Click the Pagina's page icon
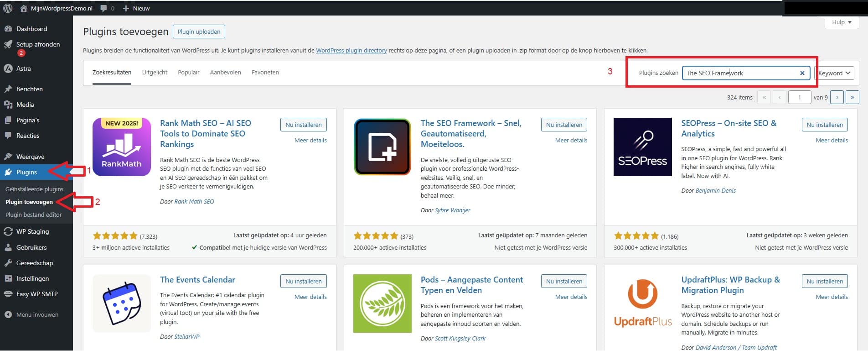Image resolution: width=868 pixels, height=356 pixels. point(8,120)
